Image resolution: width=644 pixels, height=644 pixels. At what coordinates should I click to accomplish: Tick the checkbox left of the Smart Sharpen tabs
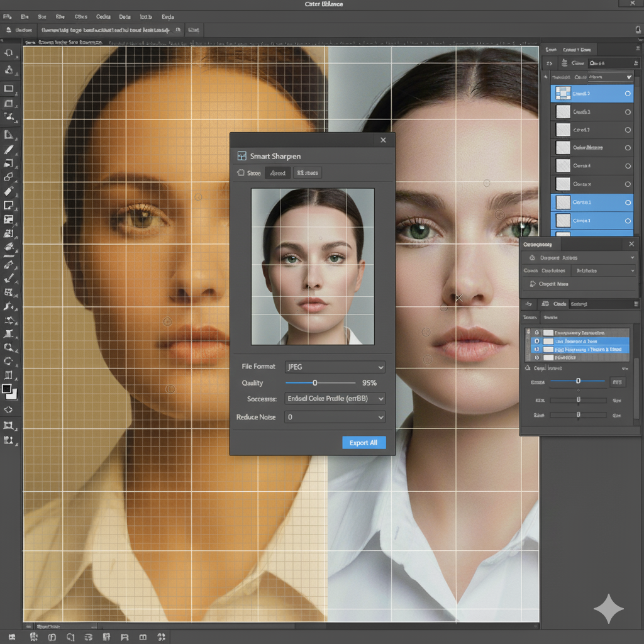coord(240,173)
